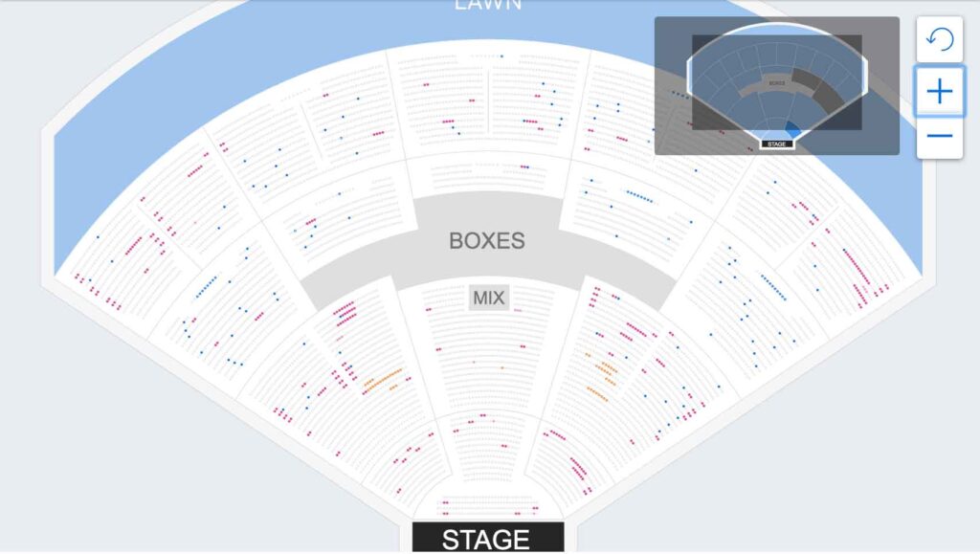Select the bright blue section in minimap
The height and width of the screenshot is (554, 980).
(792, 128)
